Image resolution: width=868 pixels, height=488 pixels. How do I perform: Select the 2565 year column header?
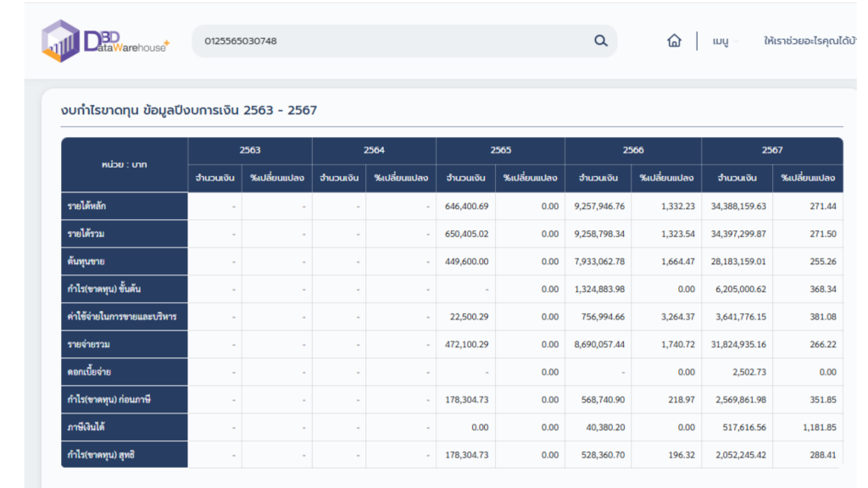point(500,151)
